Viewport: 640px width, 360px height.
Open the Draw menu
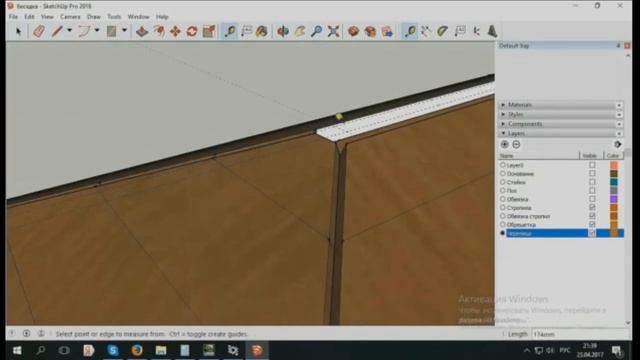pyautogui.click(x=93, y=17)
